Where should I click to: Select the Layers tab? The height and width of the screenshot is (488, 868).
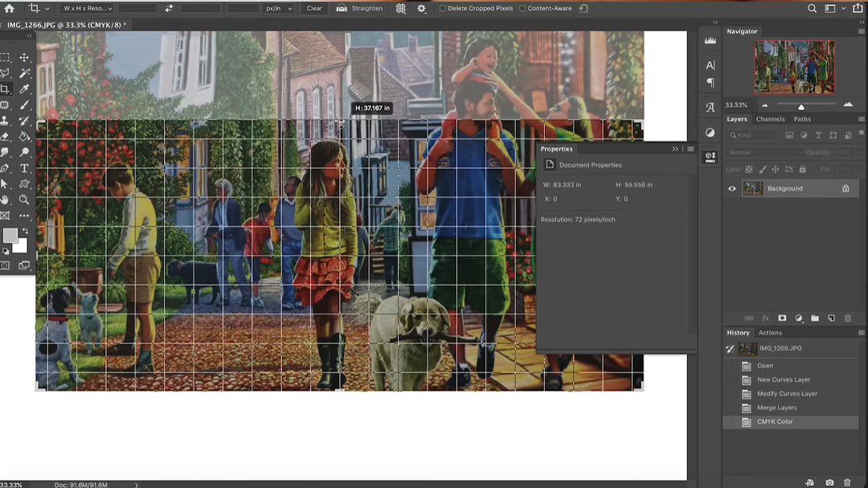pyautogui.click(x=737, y=119)
